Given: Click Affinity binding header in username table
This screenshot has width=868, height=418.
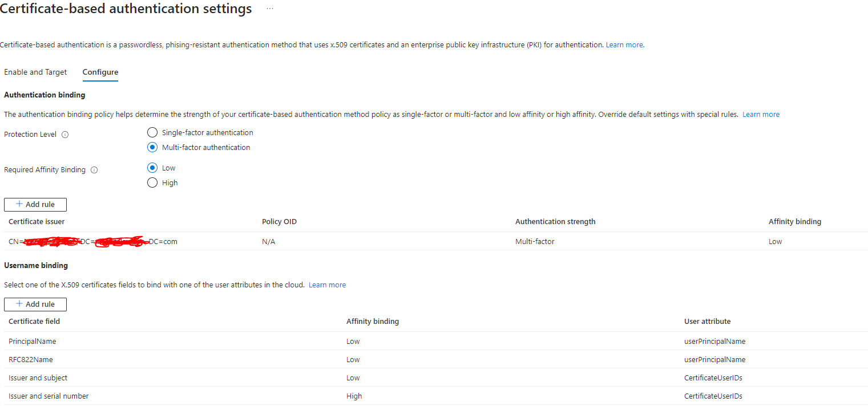Looking at the screenshot, I should tap(373, 321).
